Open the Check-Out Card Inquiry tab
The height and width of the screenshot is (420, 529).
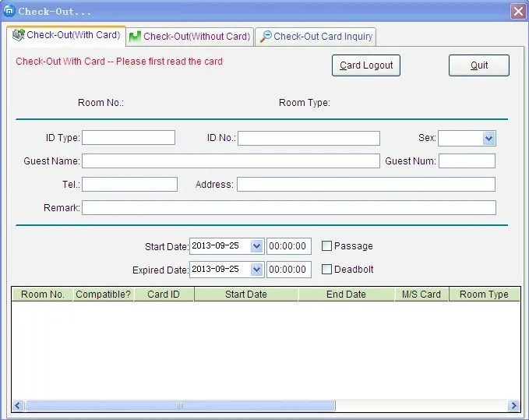316,37
